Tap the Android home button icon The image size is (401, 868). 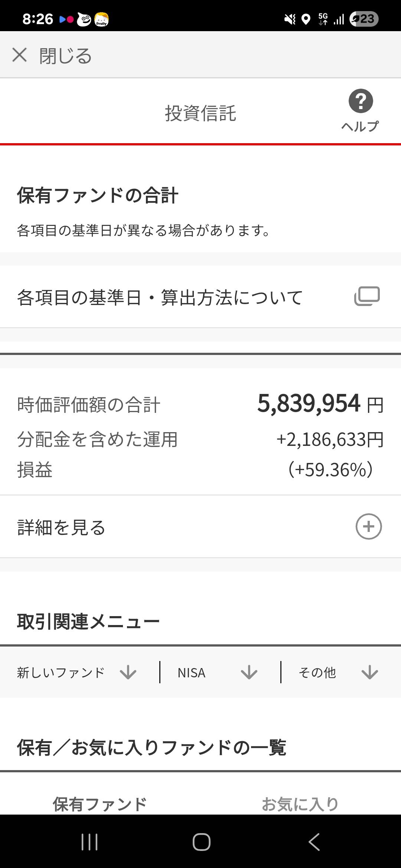tap(202, 842)
